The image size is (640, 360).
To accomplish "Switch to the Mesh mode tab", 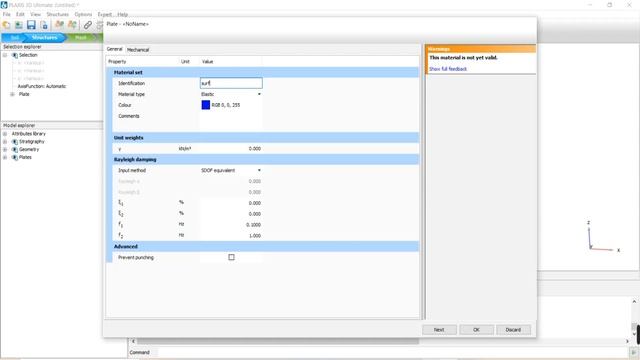I will click(x=81, y=38).
